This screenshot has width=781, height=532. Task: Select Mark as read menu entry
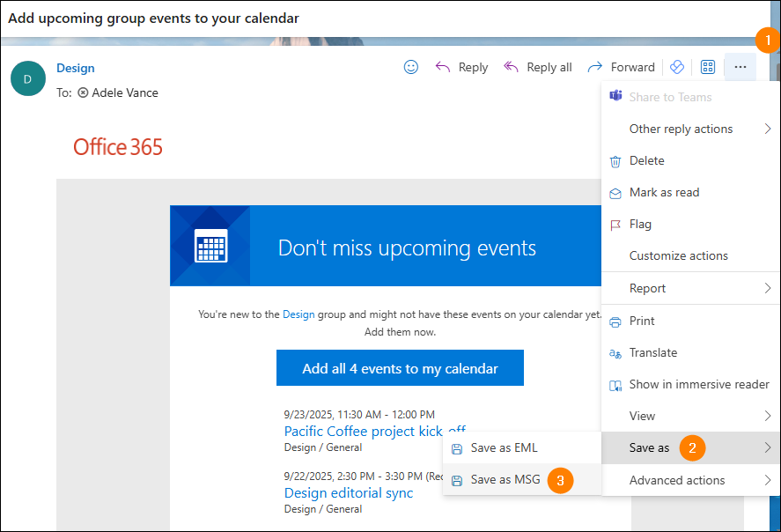pos(664,193)
